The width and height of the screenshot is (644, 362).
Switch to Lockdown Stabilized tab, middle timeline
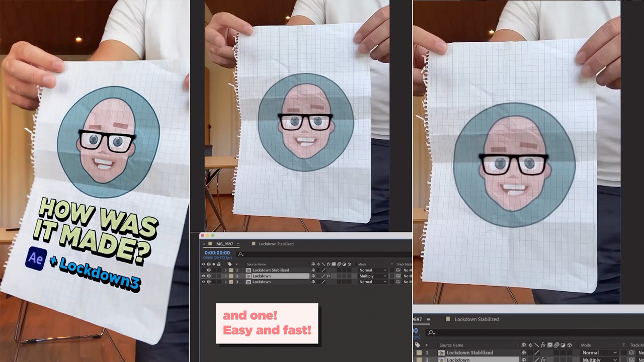point(276,244)
